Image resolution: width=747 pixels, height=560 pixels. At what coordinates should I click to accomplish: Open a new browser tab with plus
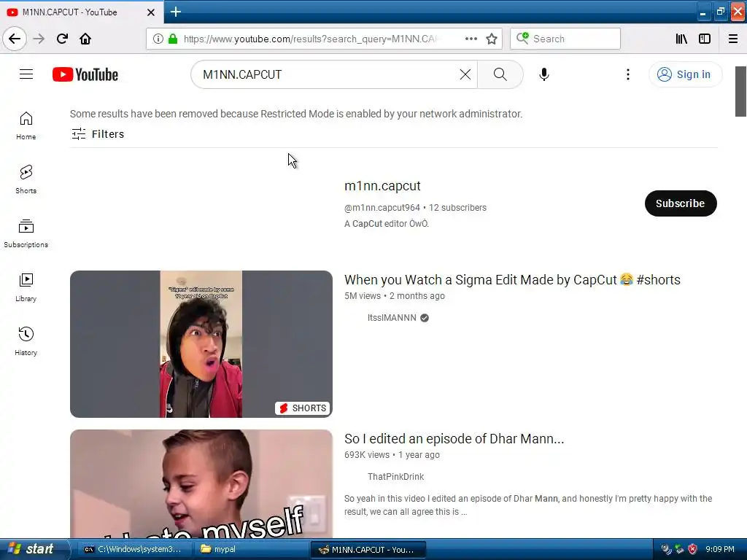175,12
